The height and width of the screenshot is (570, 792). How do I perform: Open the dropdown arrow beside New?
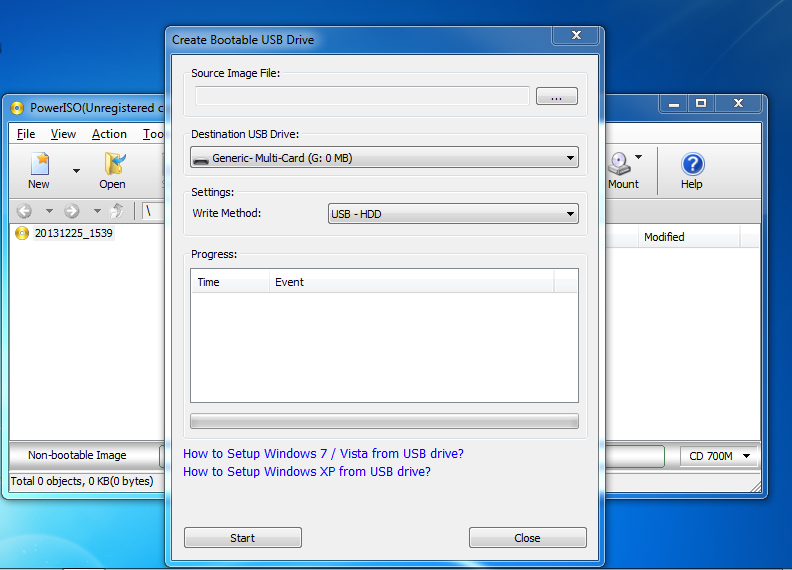[x=76, y=171]
